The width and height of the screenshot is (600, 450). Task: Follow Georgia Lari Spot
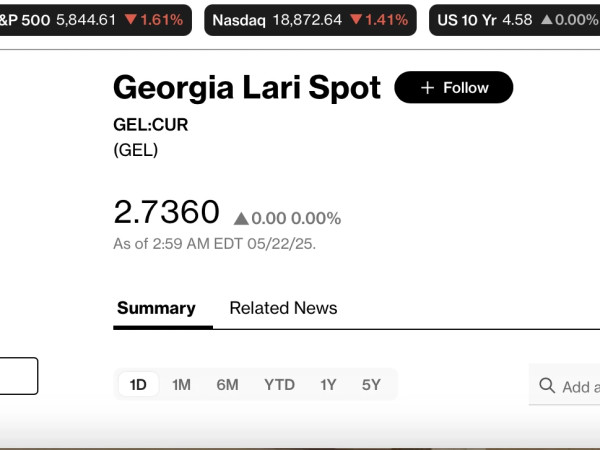click(453, 87)
